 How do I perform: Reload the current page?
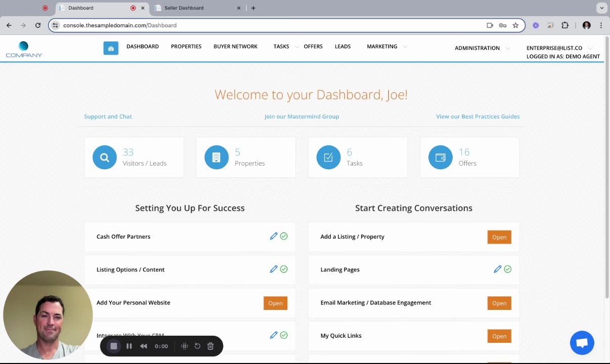[x=37, y=25]
